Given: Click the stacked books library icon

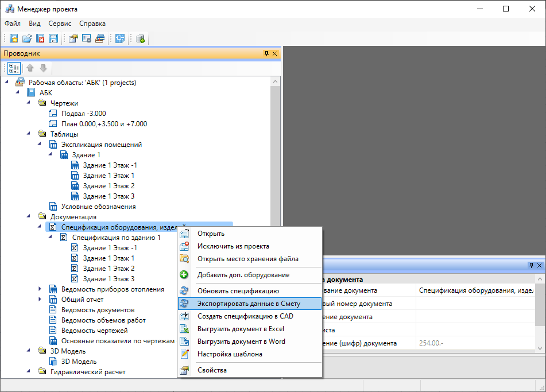Looking at the screenshot, I should (100, 38).
